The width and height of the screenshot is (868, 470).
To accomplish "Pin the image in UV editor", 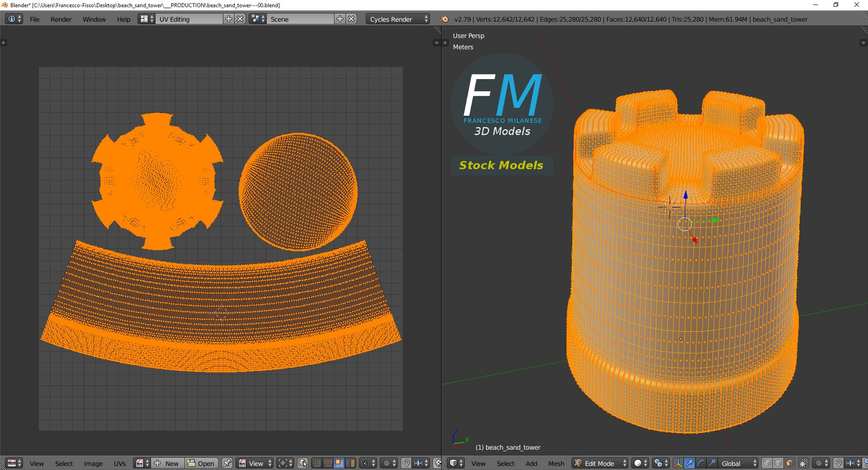I will click(x=227, y=463).
